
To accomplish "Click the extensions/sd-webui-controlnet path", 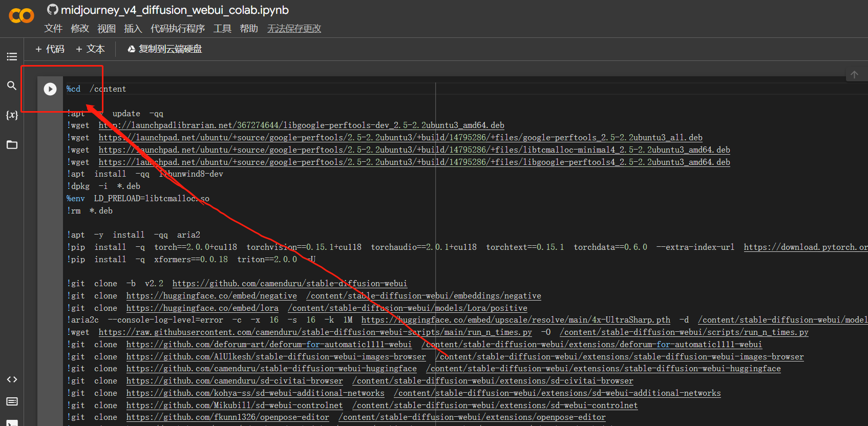I will click(495, 406).
